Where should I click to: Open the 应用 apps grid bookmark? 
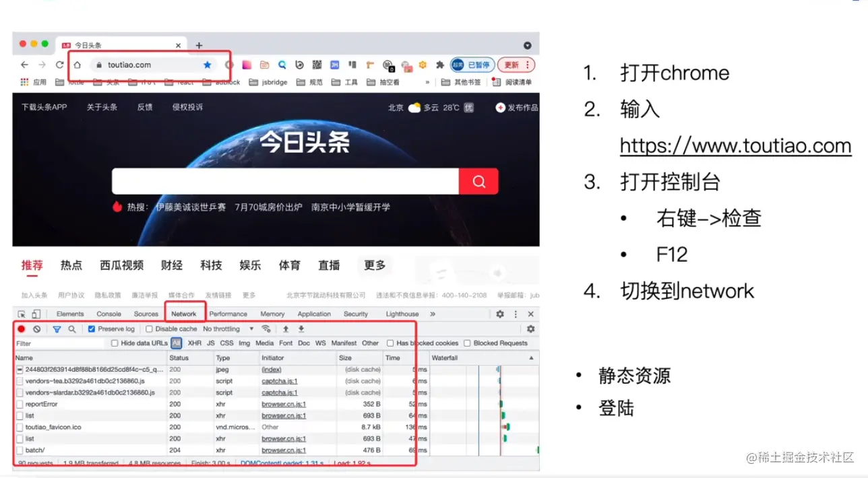34,82
